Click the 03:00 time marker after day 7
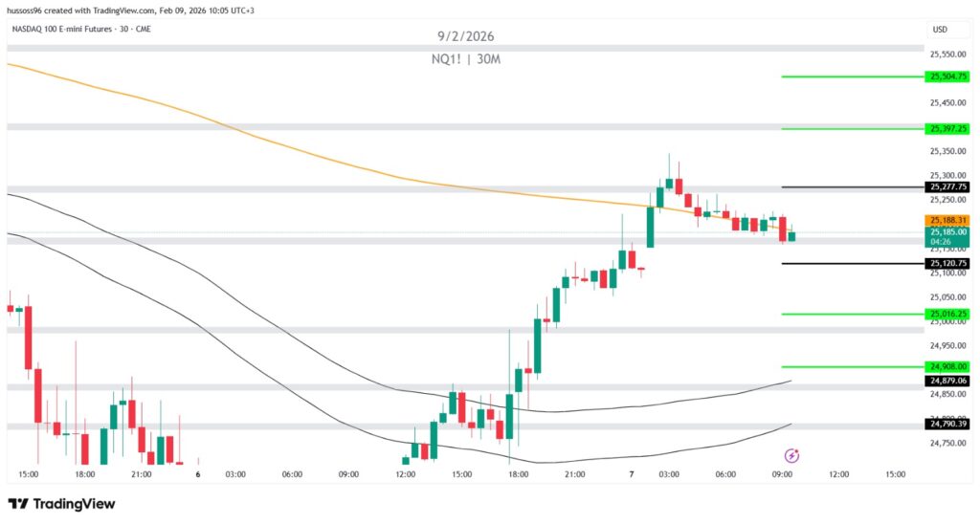Image resolution: width=980 pixels, height=524 pixels. [668, 474]
